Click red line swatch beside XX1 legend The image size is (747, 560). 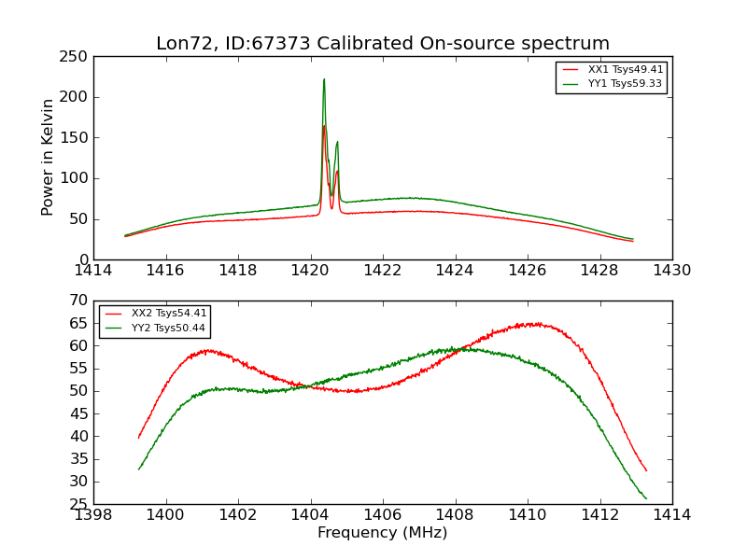(571, 69)
